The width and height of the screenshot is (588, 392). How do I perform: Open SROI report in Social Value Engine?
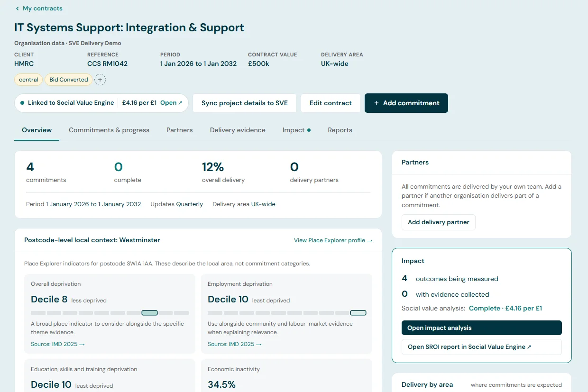click(482, 347)
